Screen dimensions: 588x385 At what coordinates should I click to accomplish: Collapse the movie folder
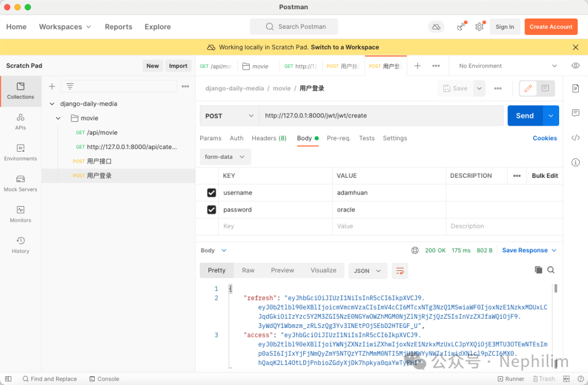(x=58, y=118)
